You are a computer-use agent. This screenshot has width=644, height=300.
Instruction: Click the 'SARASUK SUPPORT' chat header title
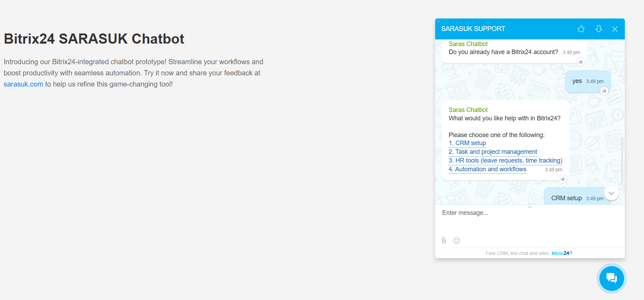click(x=473, y=29)
